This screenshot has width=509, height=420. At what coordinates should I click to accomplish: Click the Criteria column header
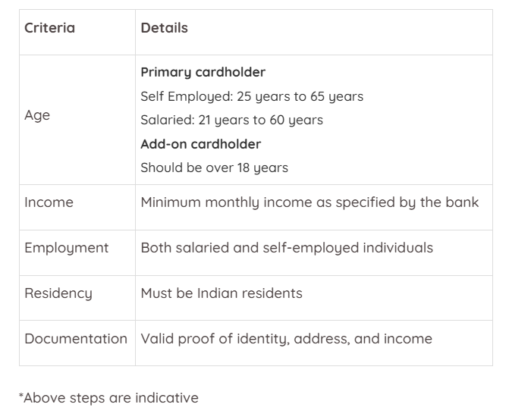point(49,28)
